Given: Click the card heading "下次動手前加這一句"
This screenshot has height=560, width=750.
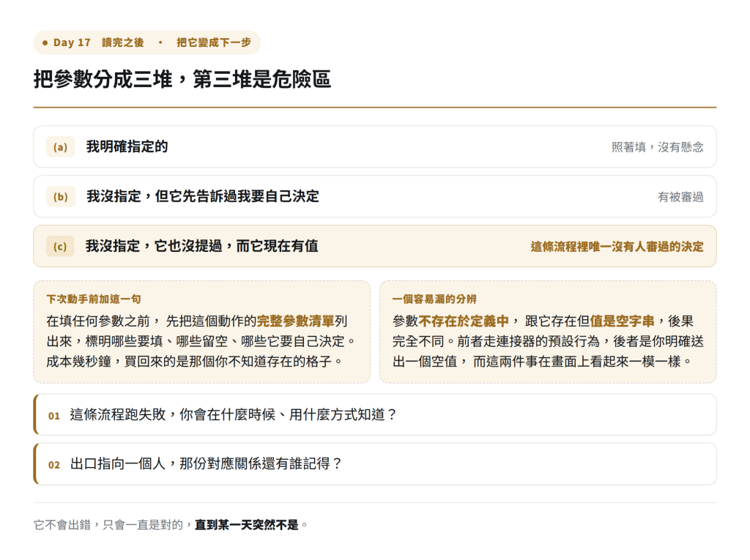Looking at the screenshot, I should point(94,299).
